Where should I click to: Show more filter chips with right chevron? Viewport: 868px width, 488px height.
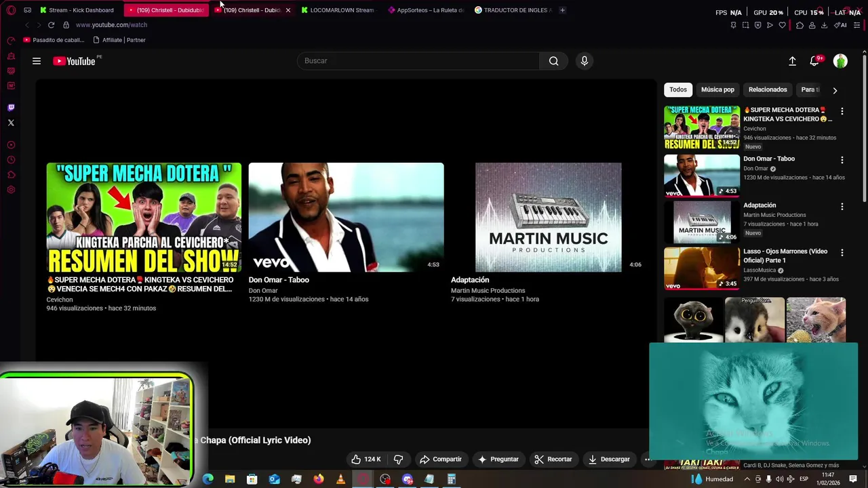[x=835, y=90]
